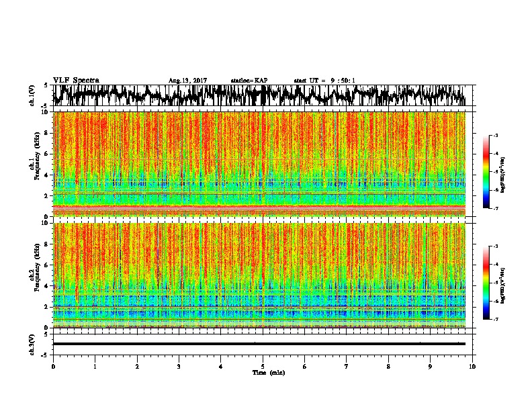Viewport: 532px width, 411px height.
Task: Click ch.1 color scale log(PSD) label
Action: [502, 175]
